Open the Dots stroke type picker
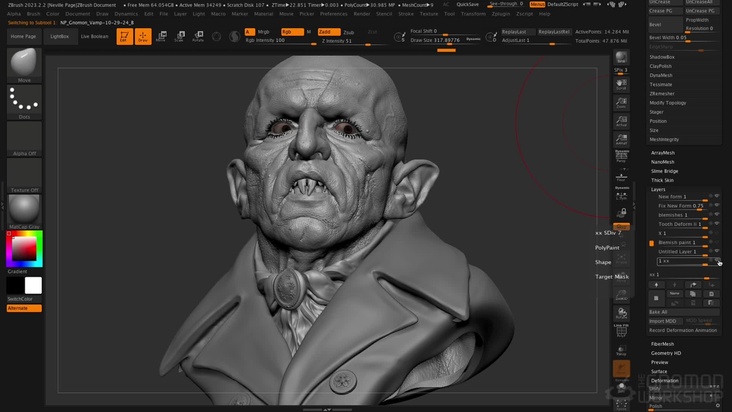Viewport: 732px width, 412px height. (x=24, y=100)
